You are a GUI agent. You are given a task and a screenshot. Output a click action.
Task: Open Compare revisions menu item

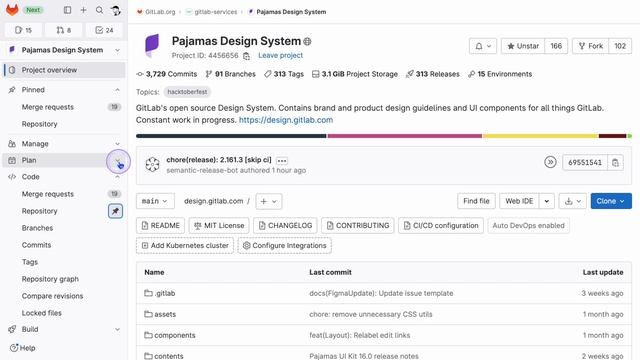click(52, 296)
